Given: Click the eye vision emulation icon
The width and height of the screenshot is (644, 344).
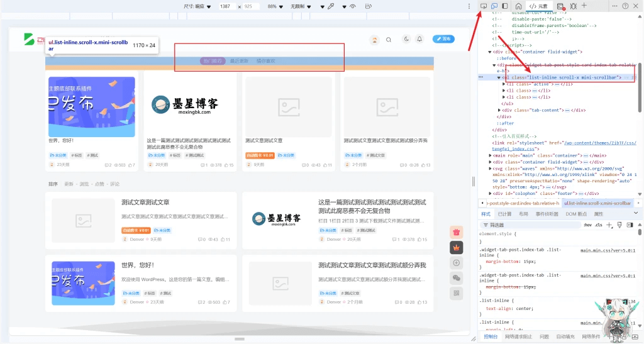Looking at the screenshot, I should (352, 6).
